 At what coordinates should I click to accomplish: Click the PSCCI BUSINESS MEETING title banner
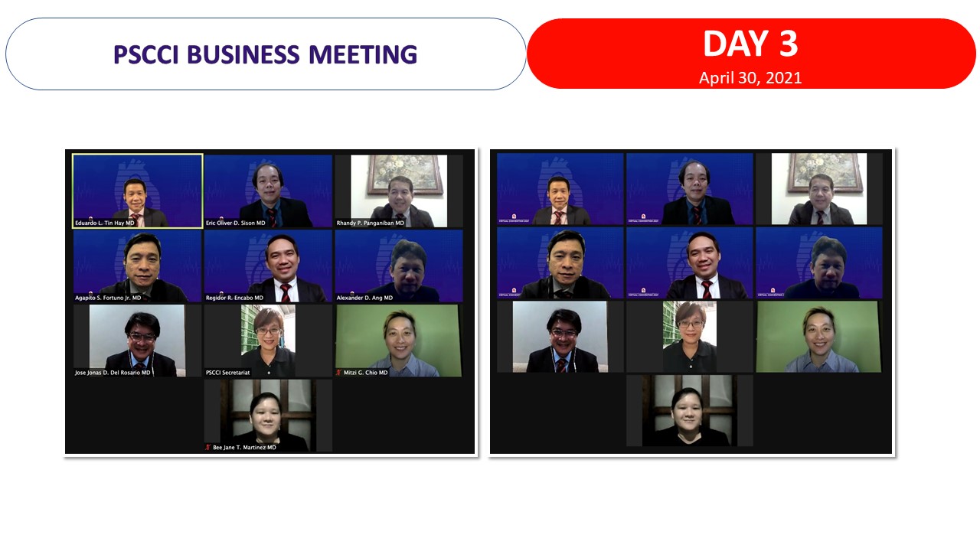point(266,54)
